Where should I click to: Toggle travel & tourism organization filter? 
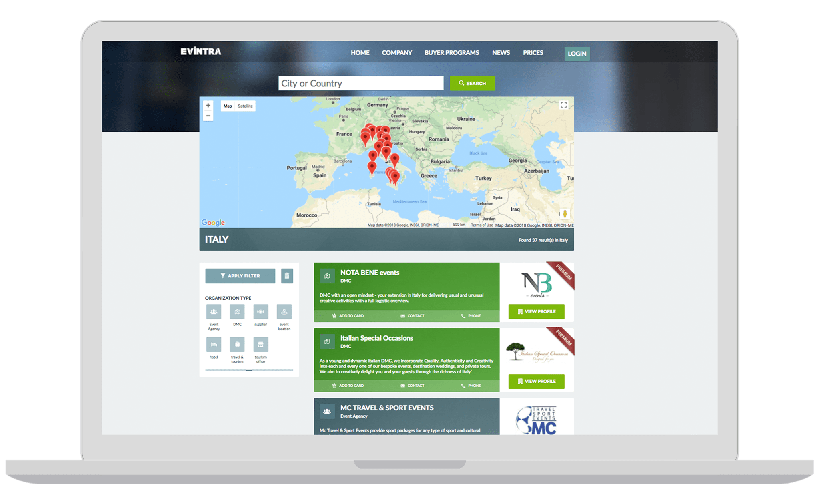click(237, 345)
